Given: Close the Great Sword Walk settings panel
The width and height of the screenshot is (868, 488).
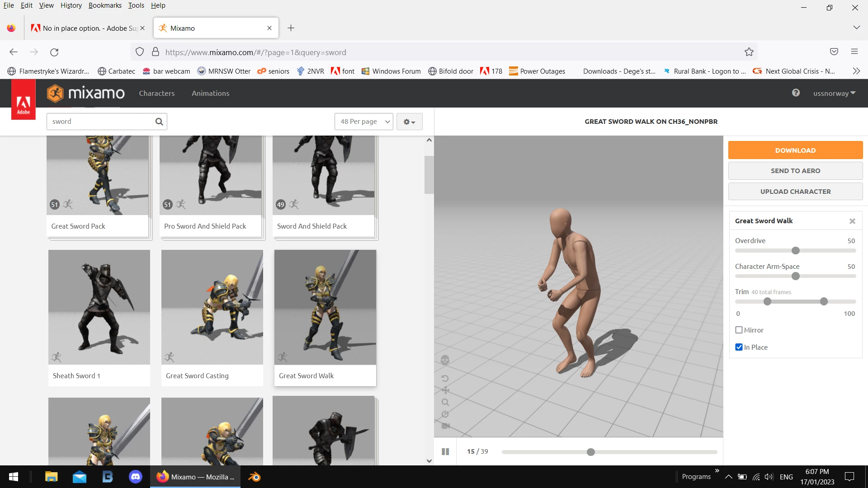Looking at the screenshot, I should coord(852,221).
